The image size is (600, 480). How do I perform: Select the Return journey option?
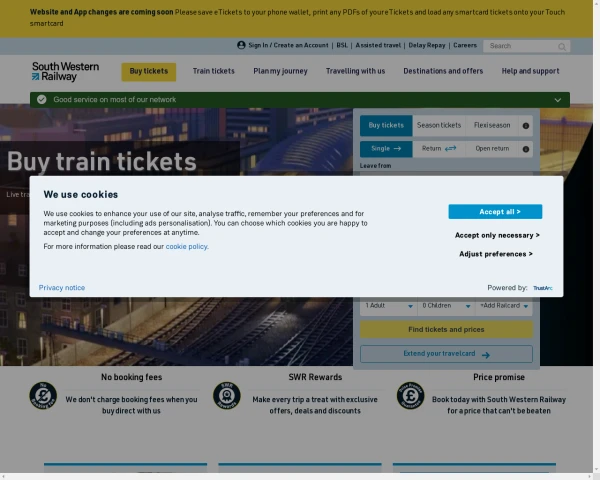pos(438,149)
